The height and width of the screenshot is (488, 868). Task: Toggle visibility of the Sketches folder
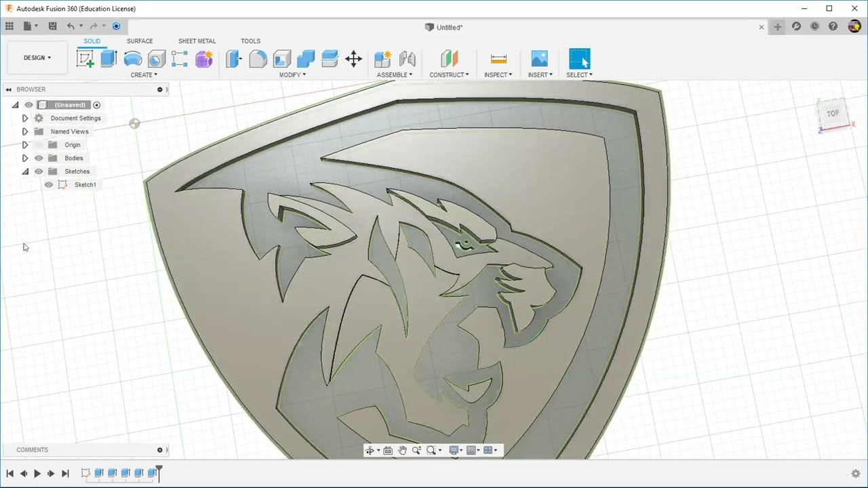(x=39, y=171)
